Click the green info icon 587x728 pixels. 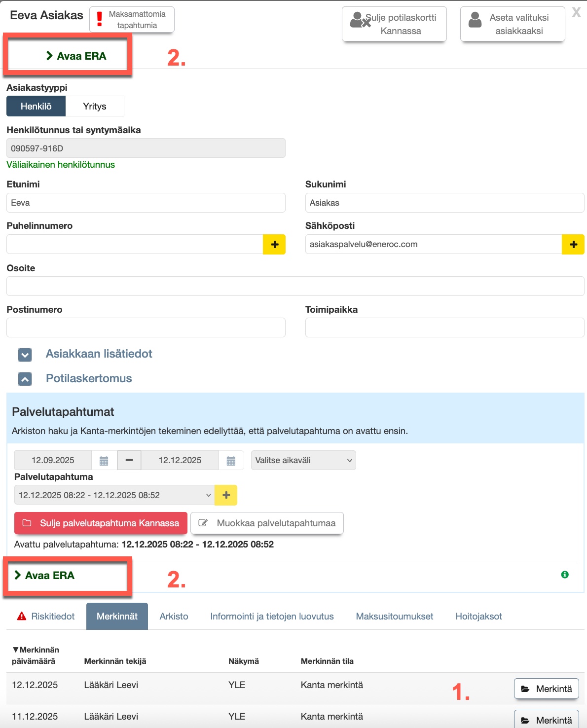[565, 575]
